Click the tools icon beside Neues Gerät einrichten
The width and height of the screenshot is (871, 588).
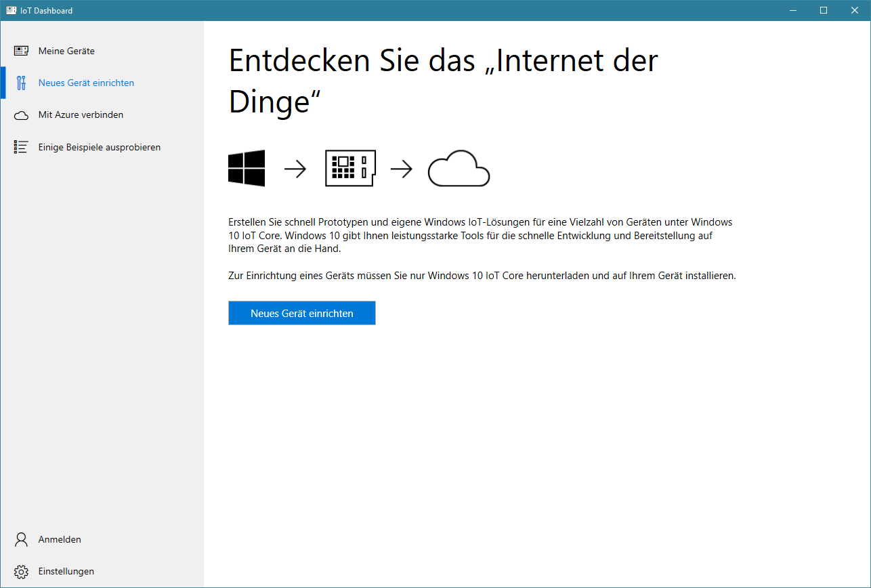click(x=21, y=83)
